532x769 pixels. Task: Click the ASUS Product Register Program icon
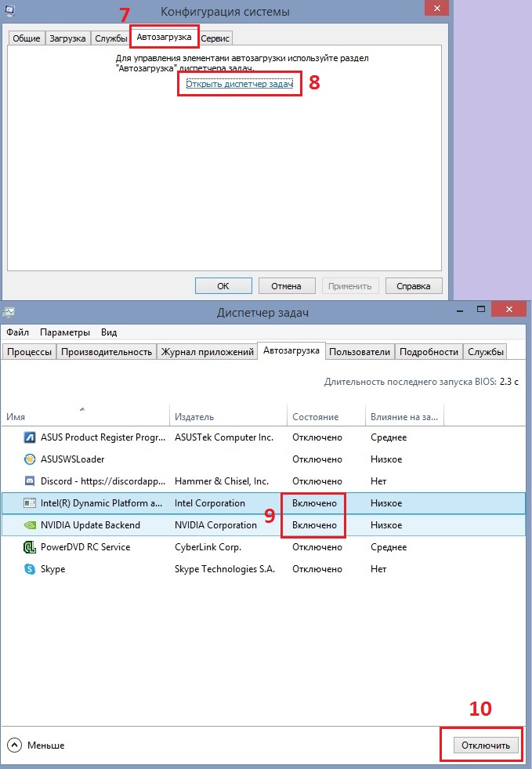(x=30, y=437)
